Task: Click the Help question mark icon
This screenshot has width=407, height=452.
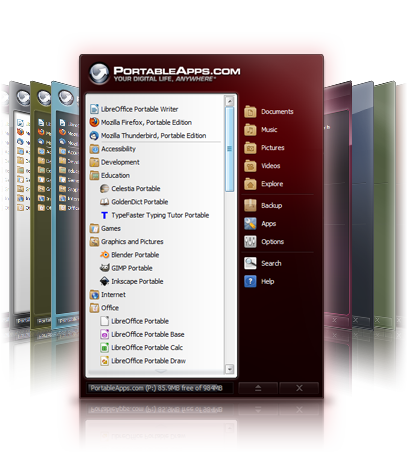Action: click(250, 281)
